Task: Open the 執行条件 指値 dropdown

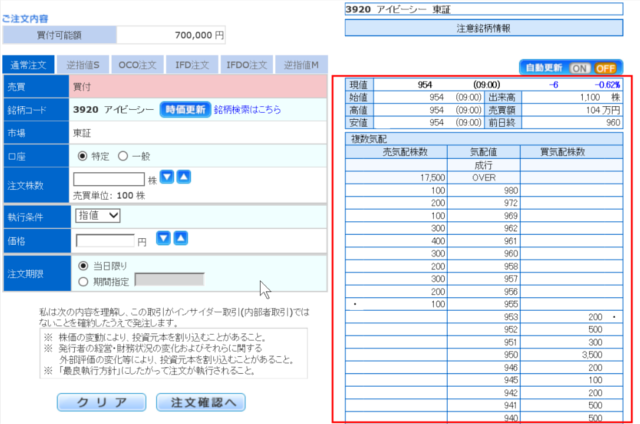Action: point(98,215)
